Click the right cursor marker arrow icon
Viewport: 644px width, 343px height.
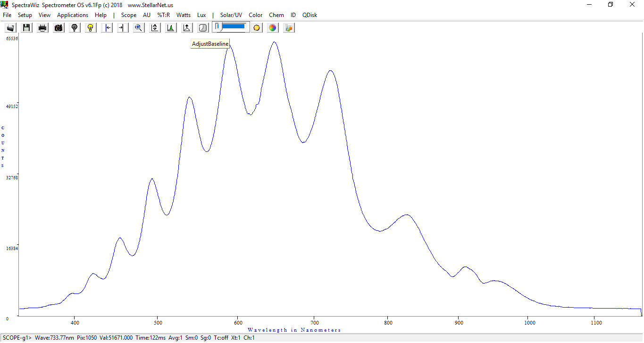(123, 28)
